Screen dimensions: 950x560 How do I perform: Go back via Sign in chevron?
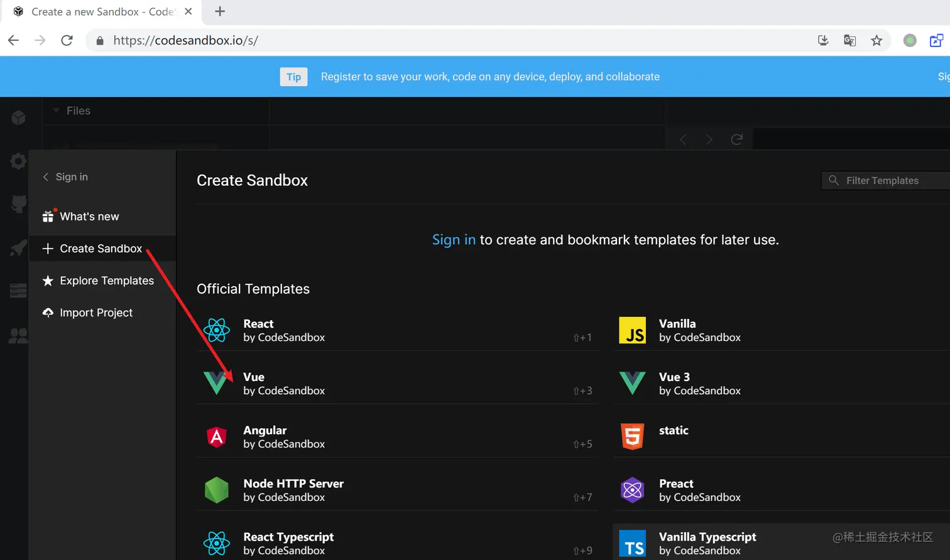(45, 177)
